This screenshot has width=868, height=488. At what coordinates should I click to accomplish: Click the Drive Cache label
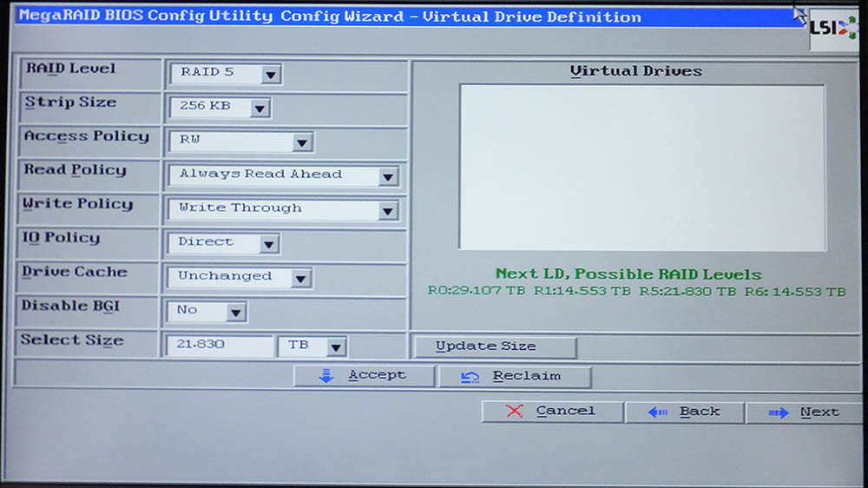(x=74, y=272)
